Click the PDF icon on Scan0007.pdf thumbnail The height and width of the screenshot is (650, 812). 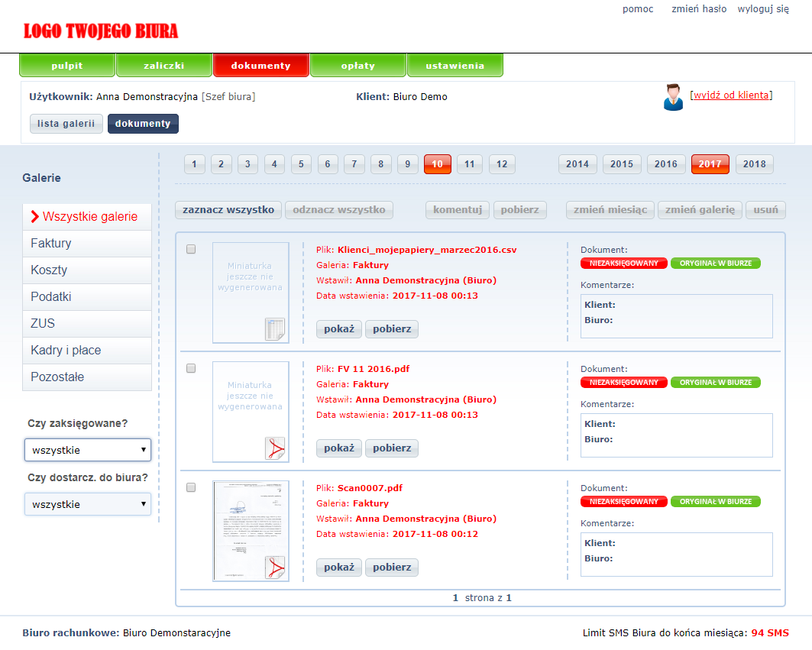coord(274,567)
